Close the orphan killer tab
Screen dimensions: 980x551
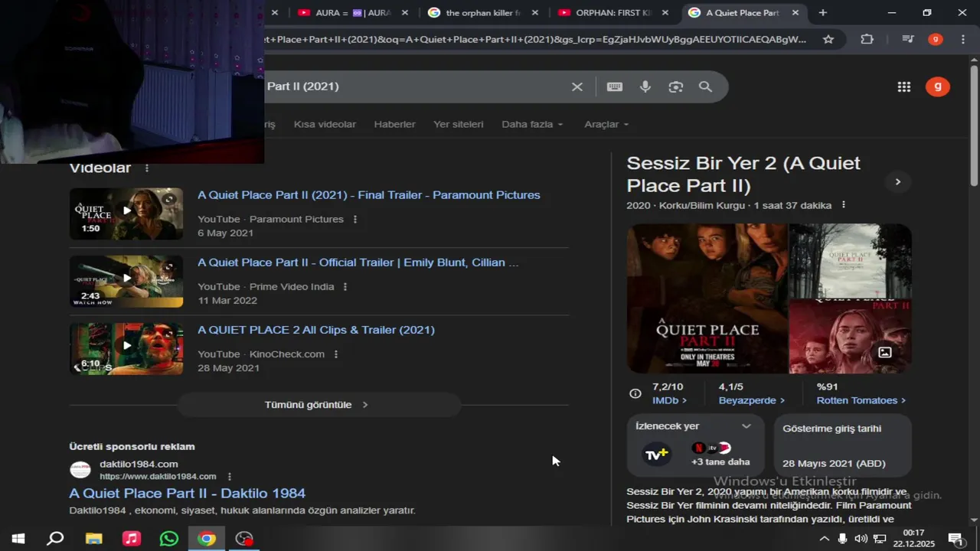(534, 13)
